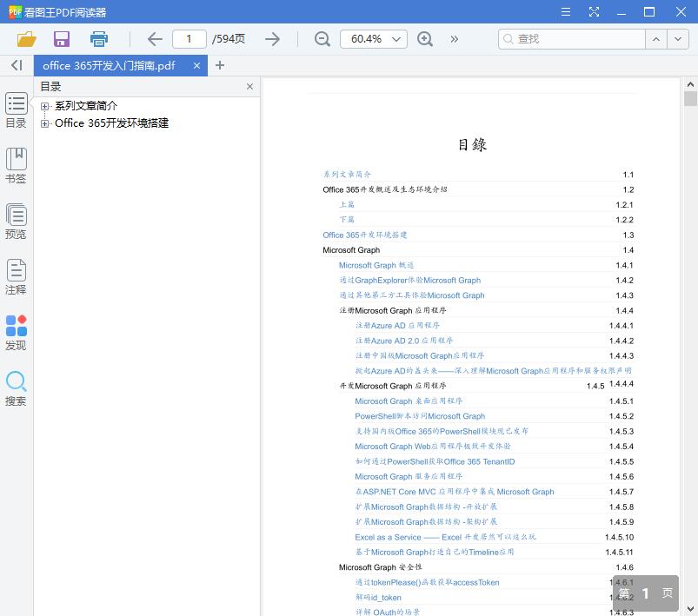Screen dimensions: 698x616
Task: Toggle fullscreen mode from the title bar
Action: pyautogui.click(x=595, y=11)
